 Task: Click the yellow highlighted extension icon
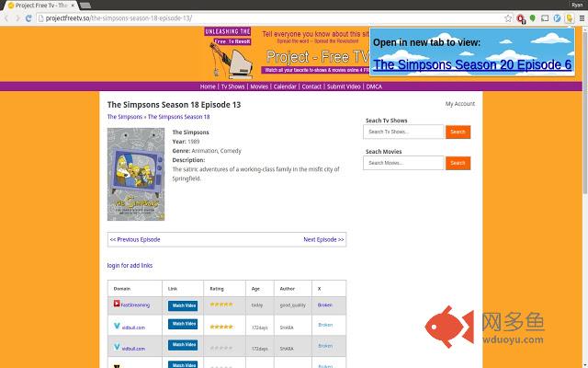570,18
